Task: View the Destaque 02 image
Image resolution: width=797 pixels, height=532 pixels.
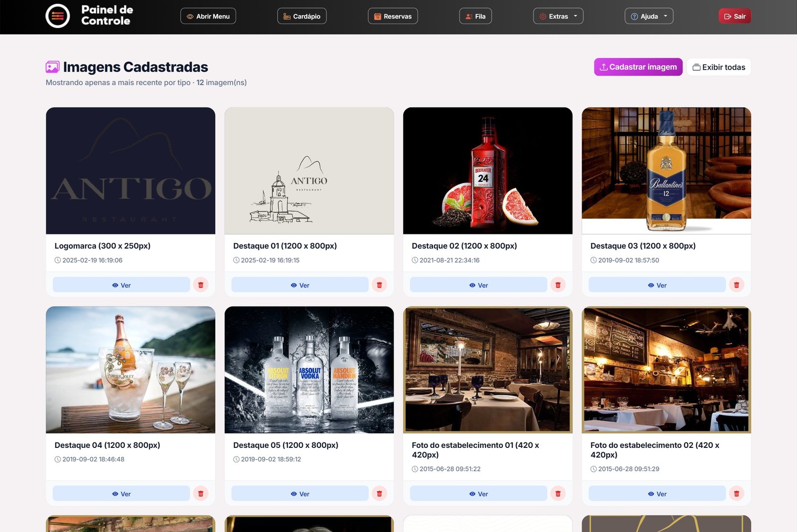Action: tap(479, 285)
